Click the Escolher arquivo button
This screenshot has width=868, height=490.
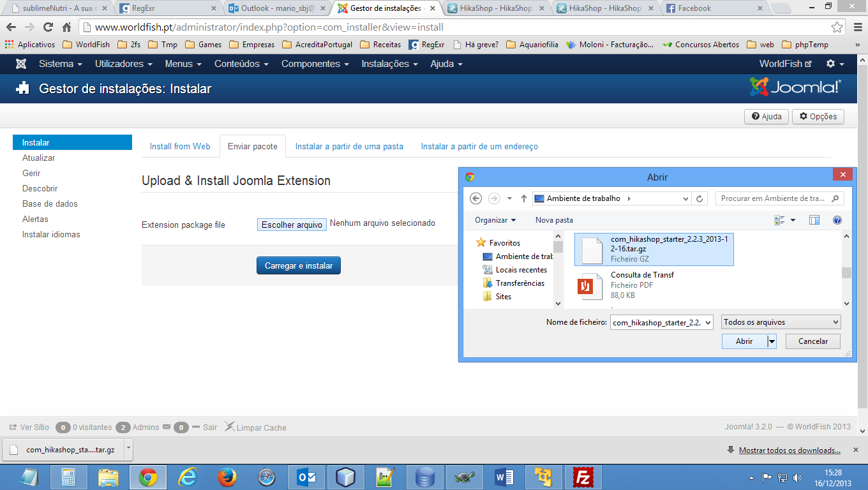[x=292, y=225]
